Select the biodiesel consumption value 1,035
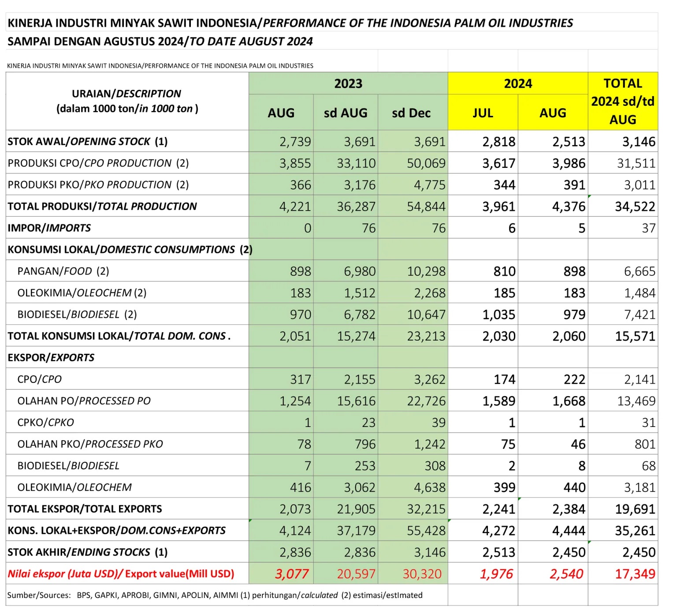 tap(498, 315)
